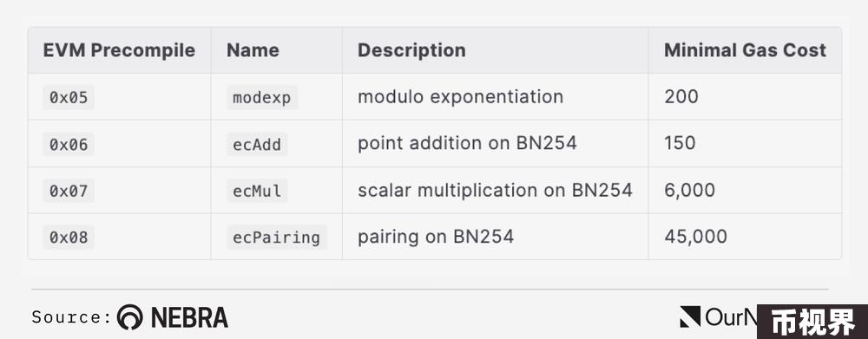Click the Minimal Gas Cost column header
This screenshot has height=339, width=868.
pos(745,50)
